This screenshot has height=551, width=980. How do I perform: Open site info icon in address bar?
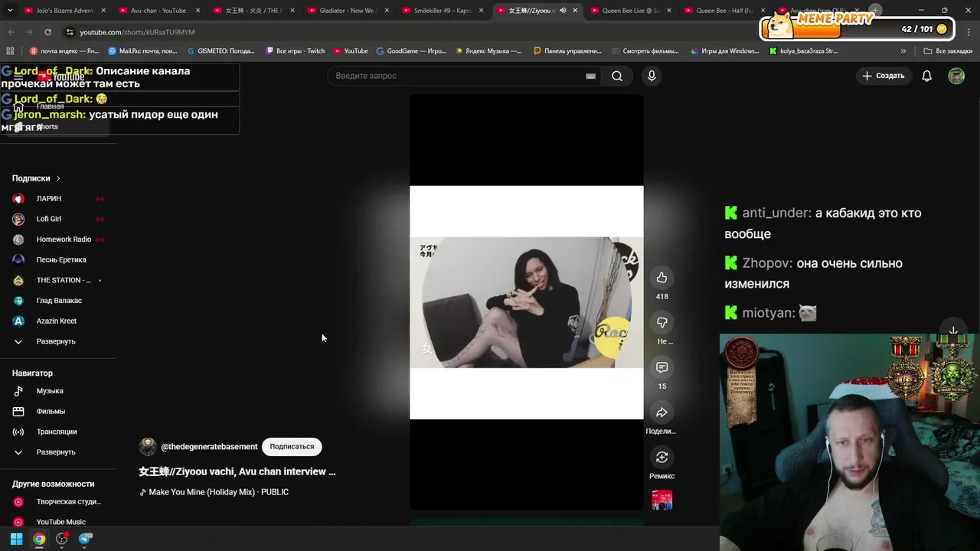70,32
